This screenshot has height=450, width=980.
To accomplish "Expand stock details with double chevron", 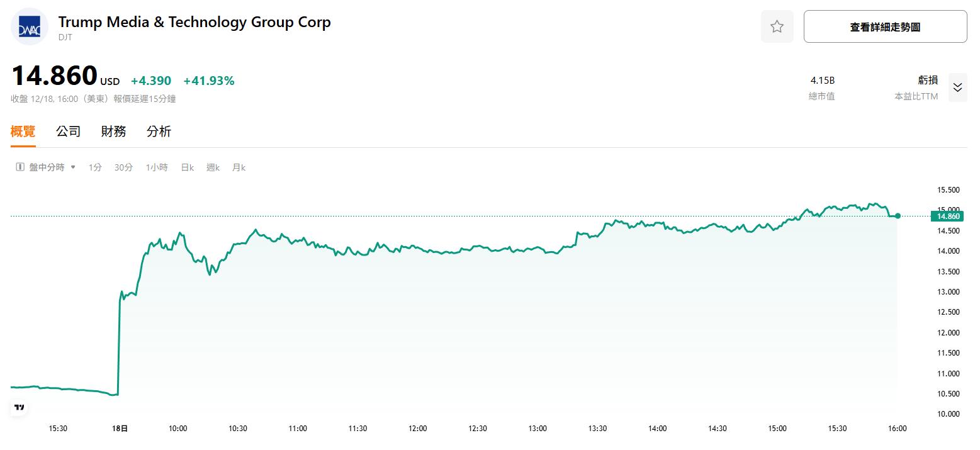I will coord(957,87).
